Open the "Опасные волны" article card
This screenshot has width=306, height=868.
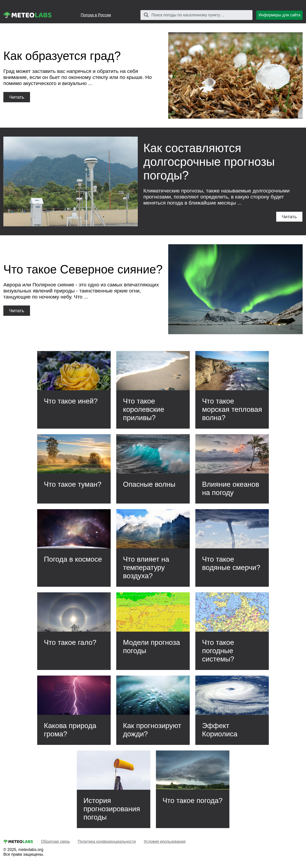pos(153,469)
